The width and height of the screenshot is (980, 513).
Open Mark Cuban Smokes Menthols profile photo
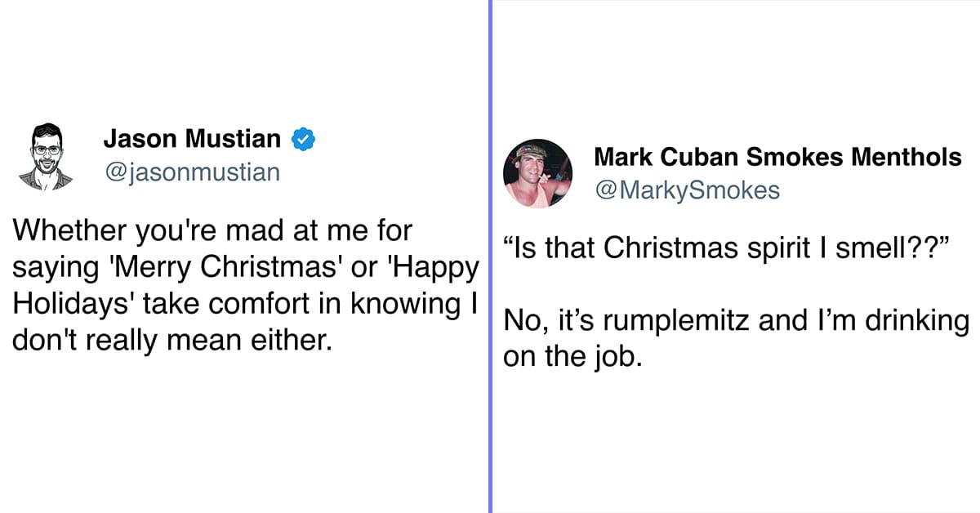537,173
